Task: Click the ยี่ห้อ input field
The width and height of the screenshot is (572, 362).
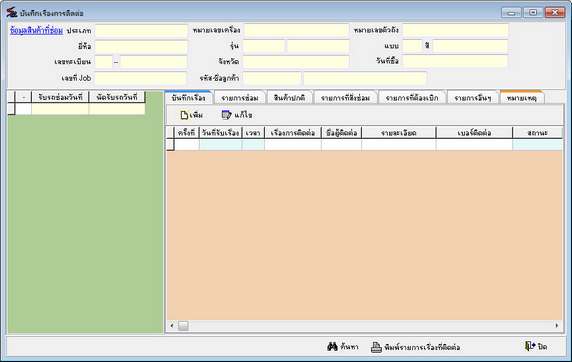Action: pos(141,46)
